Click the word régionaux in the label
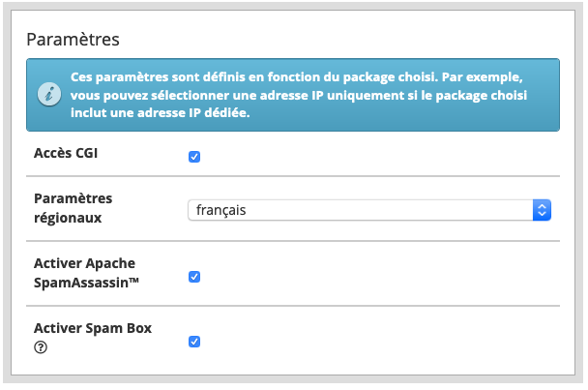The height and width of the screenshot is (390, 588). click(68, 218)
